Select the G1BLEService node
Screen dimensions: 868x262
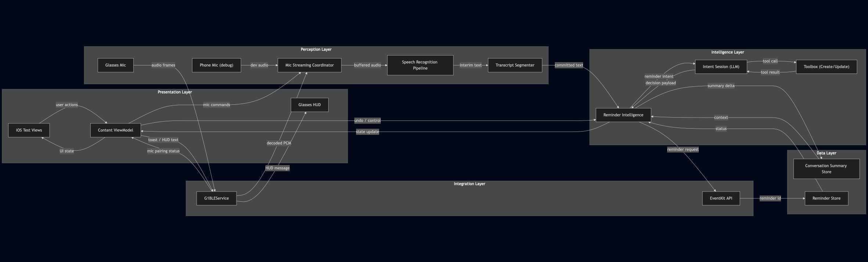click(216, 198)
